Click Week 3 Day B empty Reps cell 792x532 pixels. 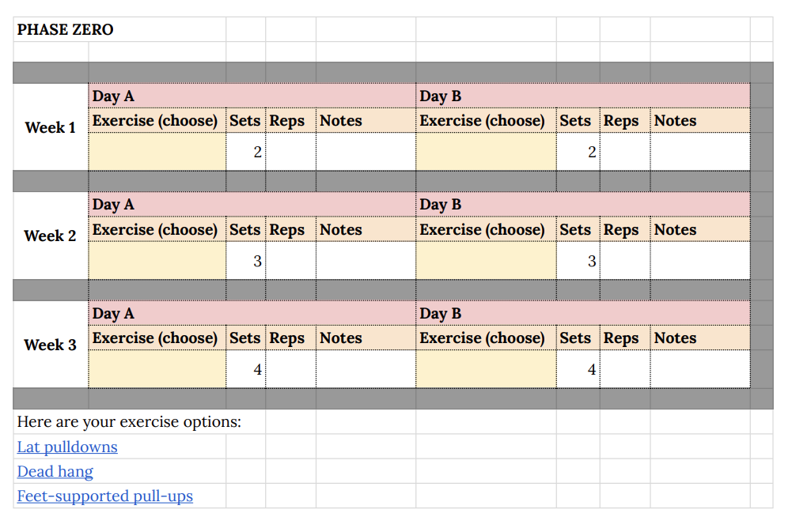click(x=625, y=369)
